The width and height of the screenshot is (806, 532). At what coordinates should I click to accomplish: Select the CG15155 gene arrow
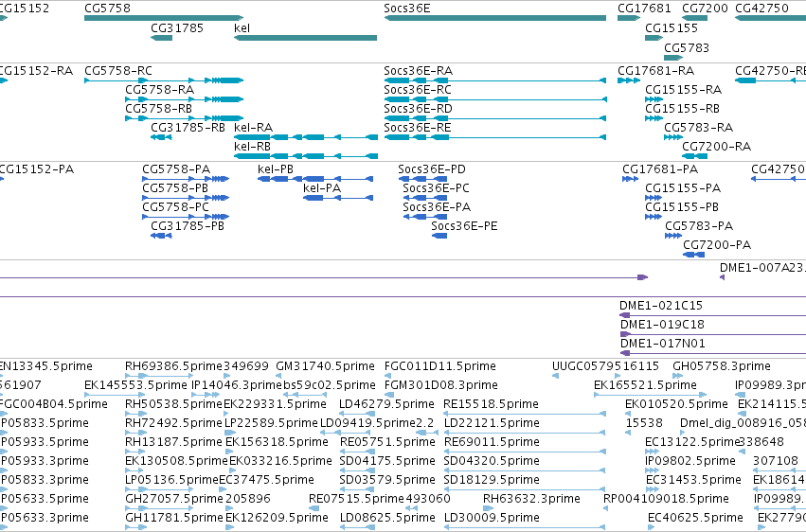(x=654, y=38)
